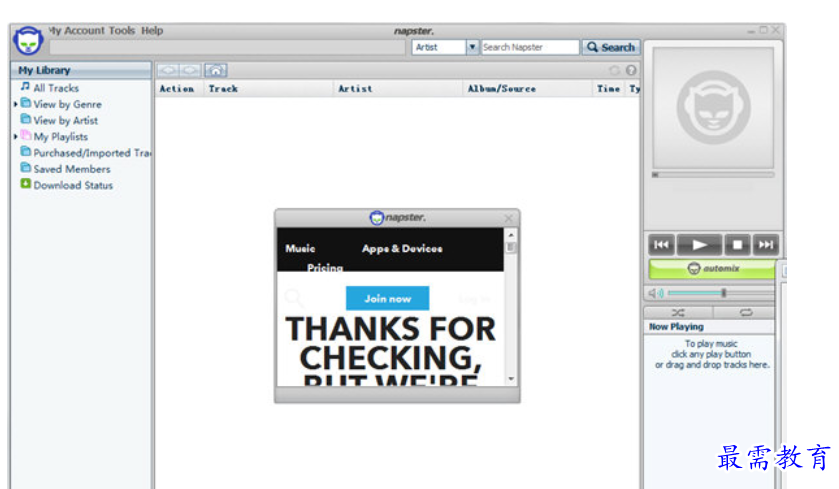Click the track progress bar
Screen dimensions: 839x489
click(x=713, y=174)
